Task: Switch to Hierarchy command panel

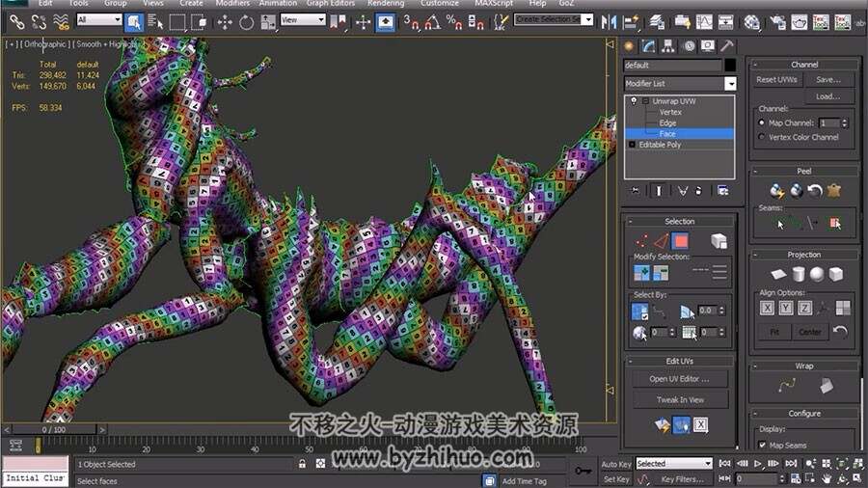Action: [x=668, y=46]
